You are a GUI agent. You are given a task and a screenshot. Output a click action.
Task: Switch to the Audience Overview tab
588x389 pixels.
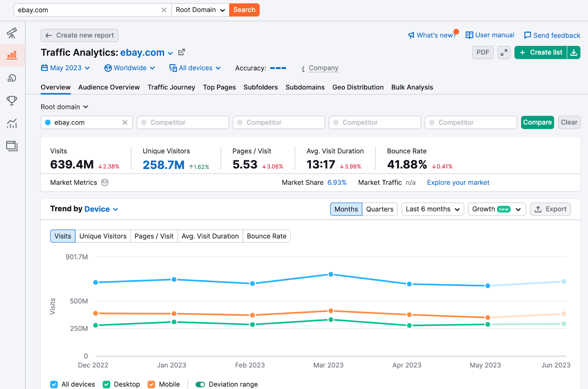coord(109,87)
